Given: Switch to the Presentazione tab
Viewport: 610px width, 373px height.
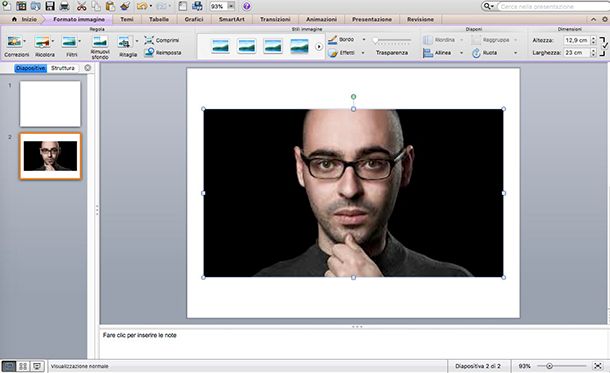Looking at the screenshot, I should (x=372, y=19).
